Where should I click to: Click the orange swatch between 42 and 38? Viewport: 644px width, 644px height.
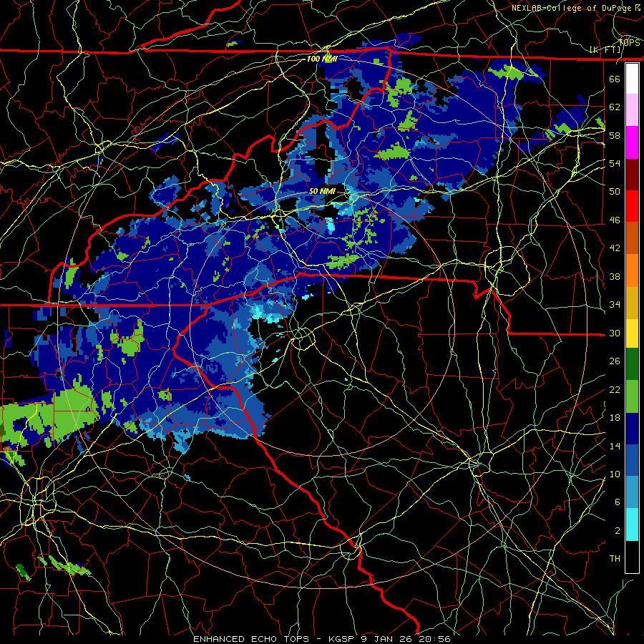(632, 270)
